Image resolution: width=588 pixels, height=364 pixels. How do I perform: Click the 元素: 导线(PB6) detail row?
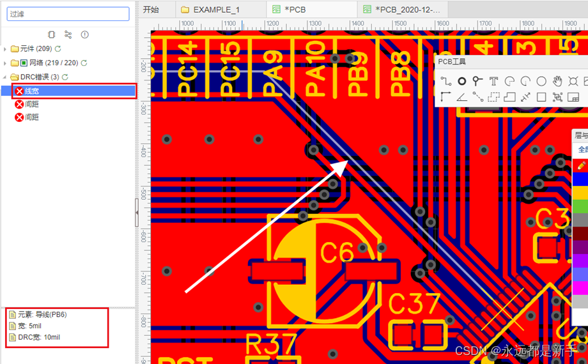pyautogui.click(x=38, y=315)
